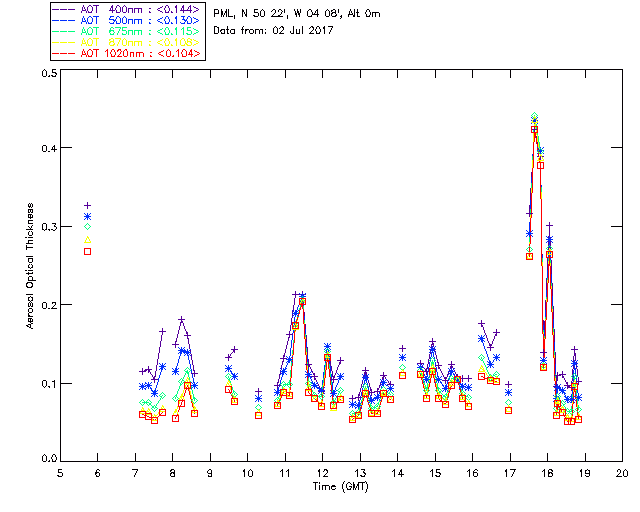Click the purple dashed line sample in legend
The height and width of the screenshot is (512, 640).
[x=64, y=9]
